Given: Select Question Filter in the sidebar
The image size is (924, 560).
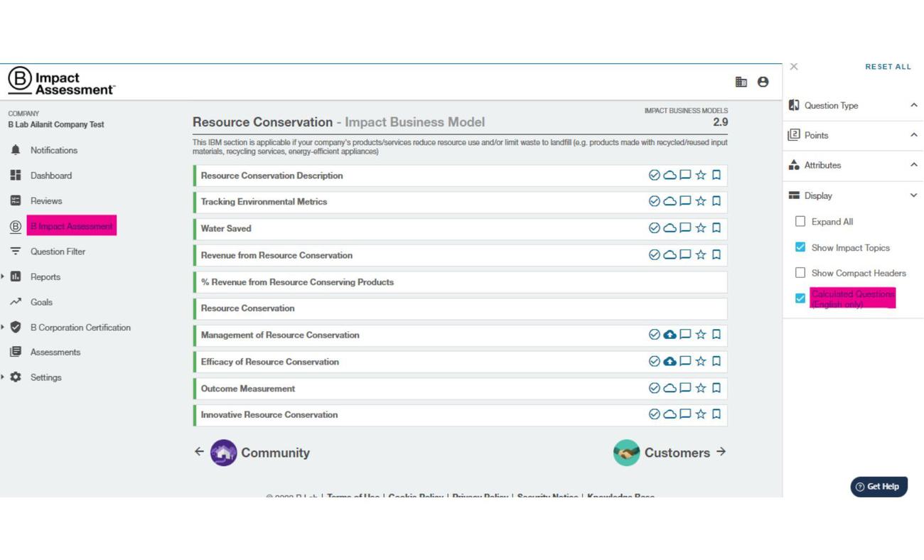Looking at the screenshot, I should click(58, 252).
